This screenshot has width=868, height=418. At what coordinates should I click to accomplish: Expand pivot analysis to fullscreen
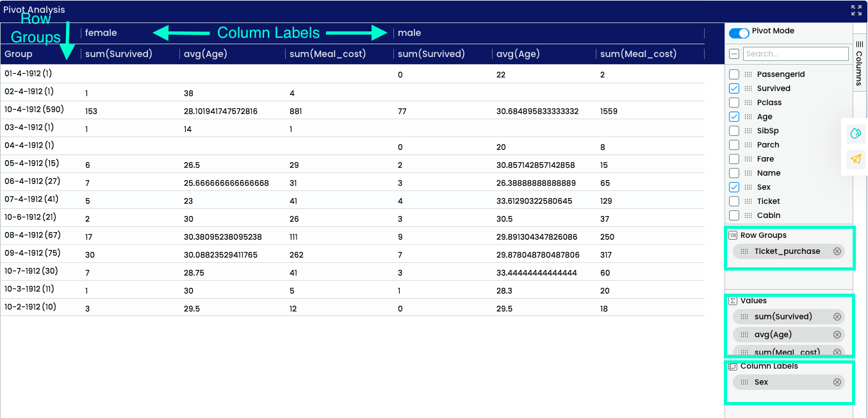[856, 10]
